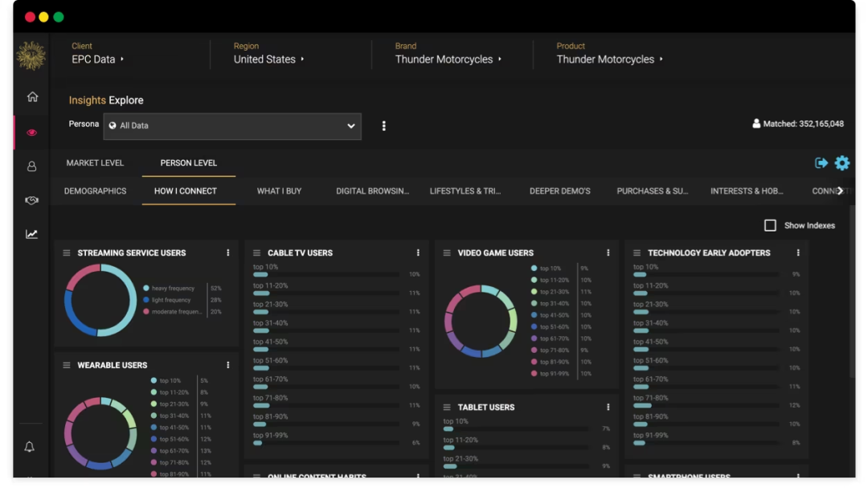Image resolution: width=868 pixels, height=488 pixels.
Task: Click the blue export icon
Action: click(x=821, y=163)
